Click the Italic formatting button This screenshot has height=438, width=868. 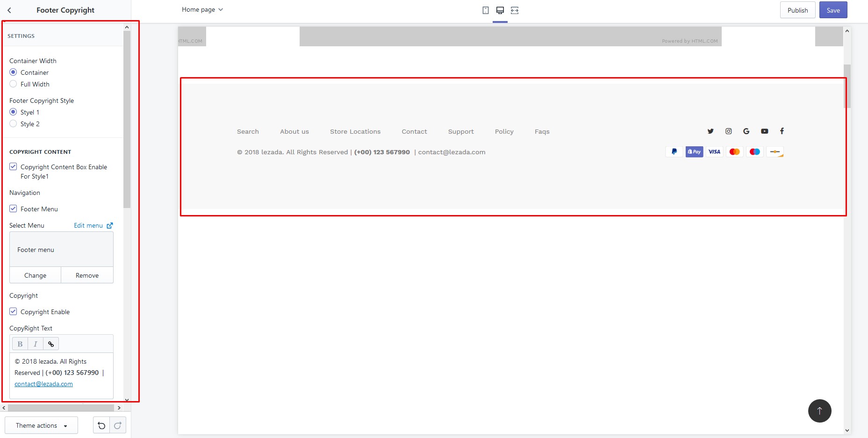coord(36,344)
